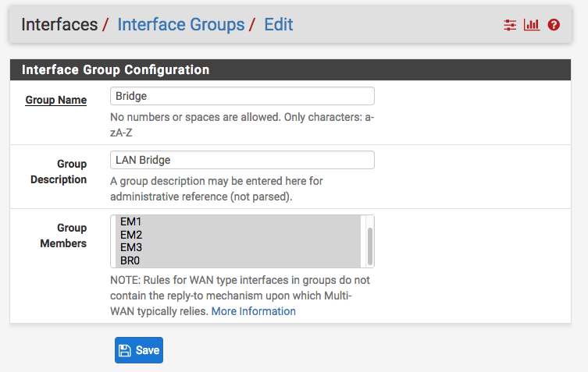Open related settings via the sliders icon
Image resolution: width=588 pixels, height=372 pixels.
tap(510, 25)
